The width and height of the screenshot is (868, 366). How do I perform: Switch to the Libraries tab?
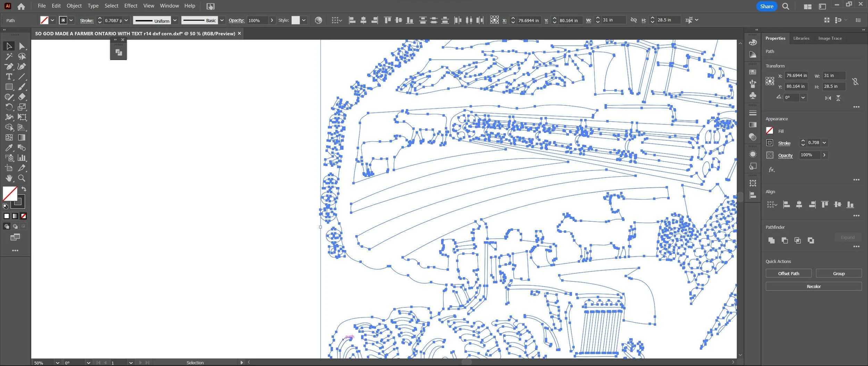tap(801, 38)
